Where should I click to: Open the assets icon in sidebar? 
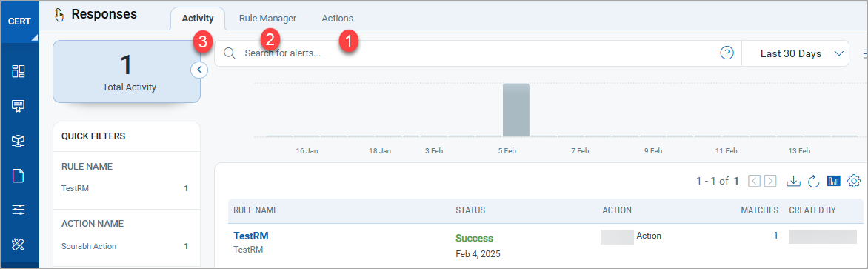(x=19, y=141)
